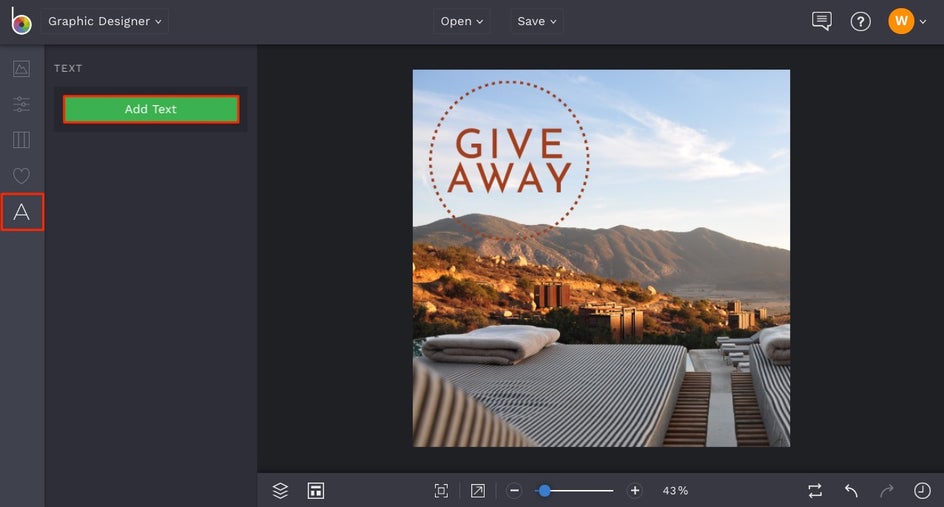The image size is (944, 507).
Task: Click the layout template icon in bottom bar
Action: tap(316, 491)
